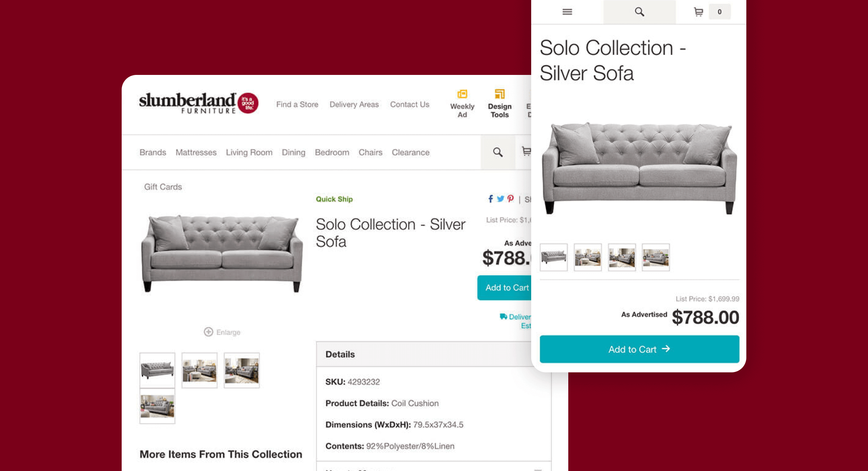Click the Twitter share icon

pyautogui.click(x=500, y=199)
